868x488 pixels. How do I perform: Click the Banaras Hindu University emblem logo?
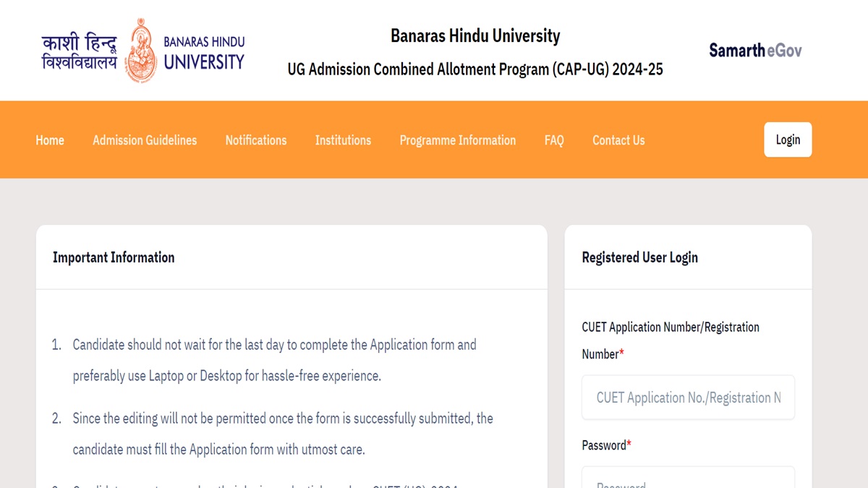[141, 50]
